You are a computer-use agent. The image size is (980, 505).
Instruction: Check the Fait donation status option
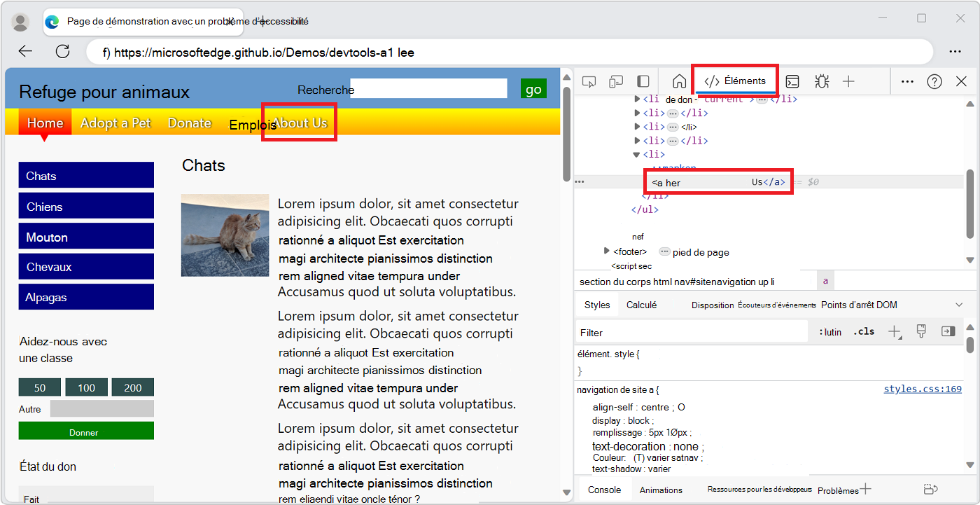31,499
